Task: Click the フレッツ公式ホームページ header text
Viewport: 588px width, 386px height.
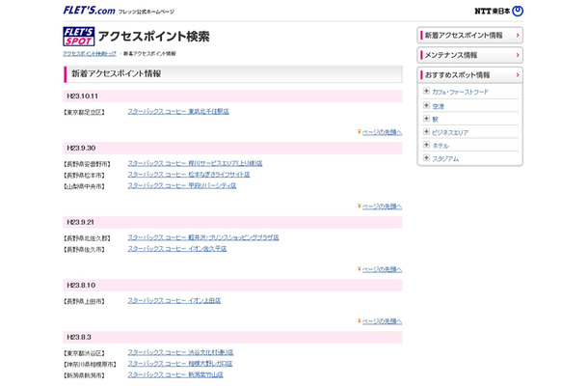Action: pos(147,12)
